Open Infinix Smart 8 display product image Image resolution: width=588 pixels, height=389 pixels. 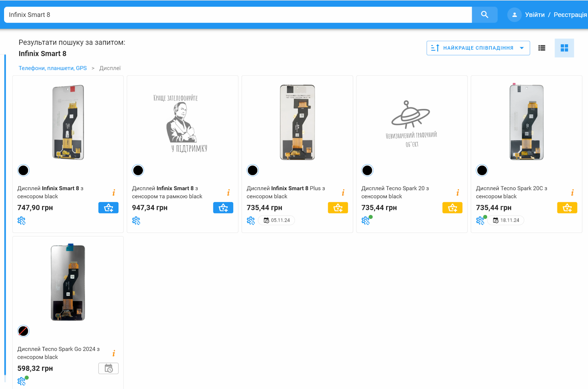click(x=68, y=122)
